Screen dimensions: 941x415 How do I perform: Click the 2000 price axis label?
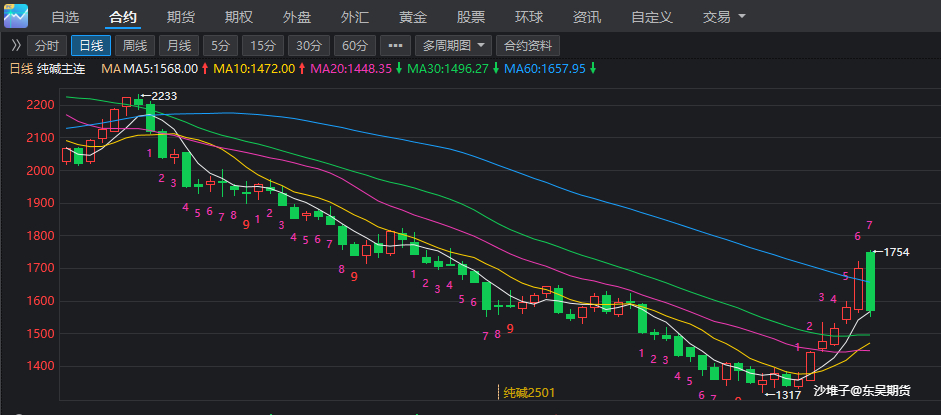coord(40,171)
